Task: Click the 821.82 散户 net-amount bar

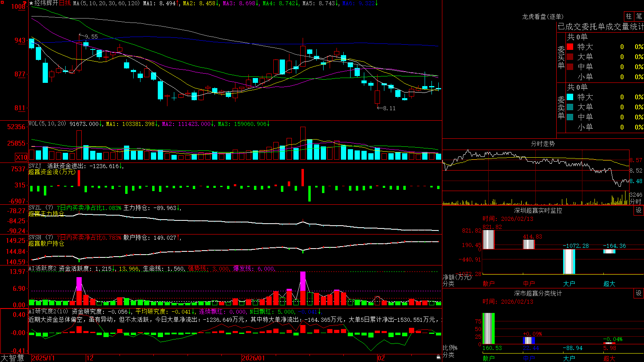Action: pyautogui.click(x=488, y=240)
